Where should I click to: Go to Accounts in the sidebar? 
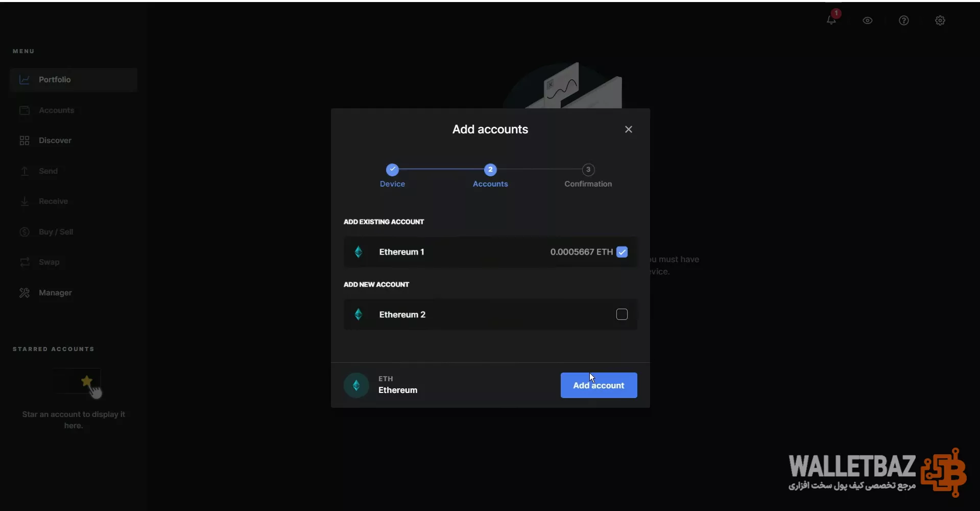click(x=74, y=110)
